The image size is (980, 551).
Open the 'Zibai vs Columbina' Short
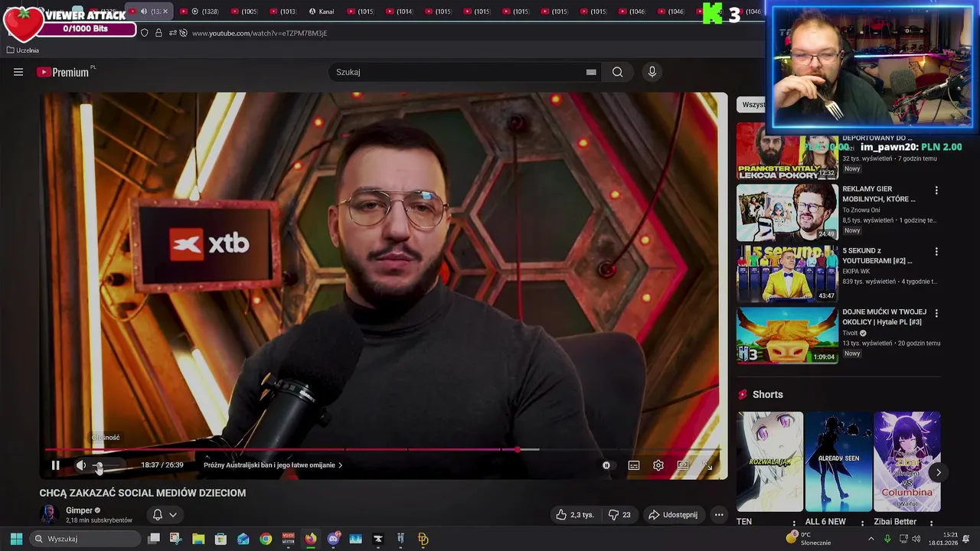click(x=906, y=461)
